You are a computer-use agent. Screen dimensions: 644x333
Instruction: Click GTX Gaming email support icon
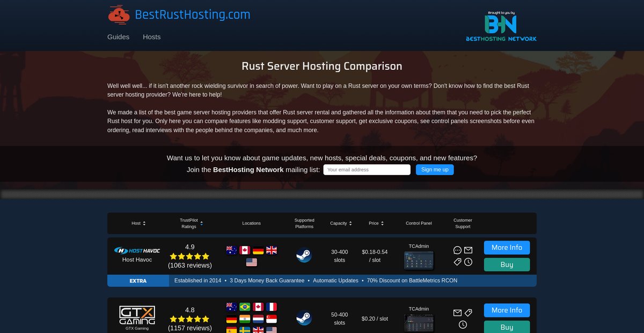tap(457, 313)
